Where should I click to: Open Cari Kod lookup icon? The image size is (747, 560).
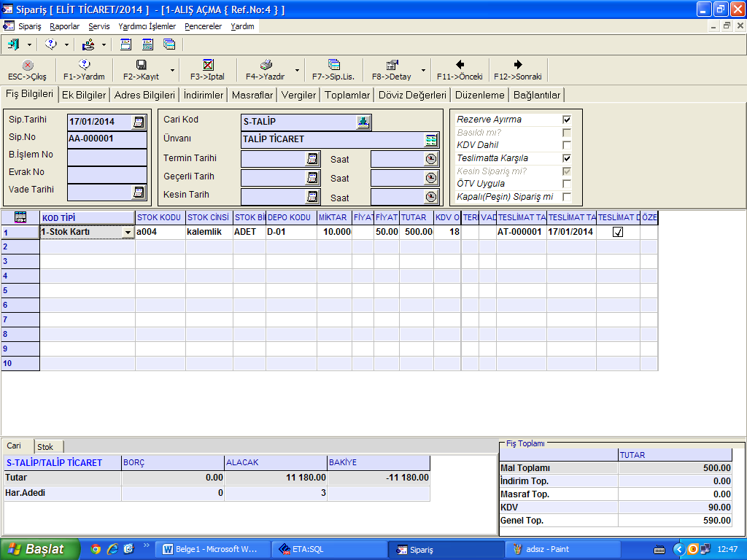click(x=363, y=122)
